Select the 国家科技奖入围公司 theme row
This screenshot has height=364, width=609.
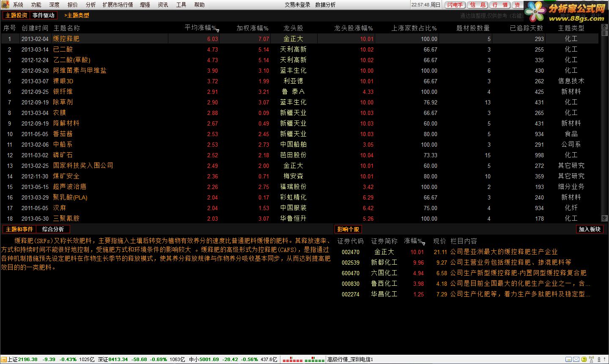point(300,166)
